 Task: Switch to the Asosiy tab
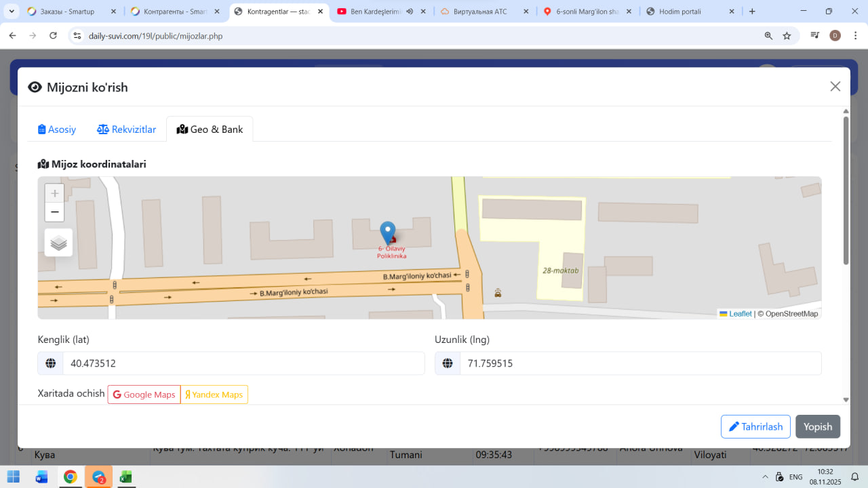click(x=57, y=129)
